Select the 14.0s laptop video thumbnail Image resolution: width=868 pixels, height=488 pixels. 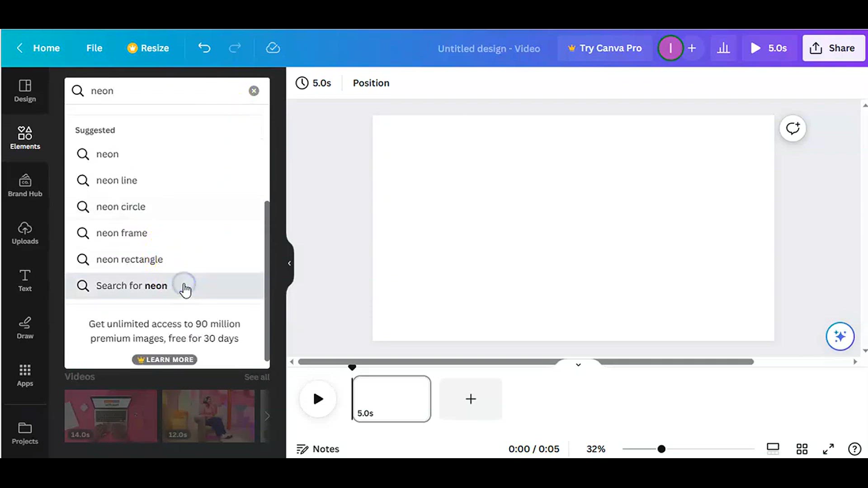(x=111, y=416)
